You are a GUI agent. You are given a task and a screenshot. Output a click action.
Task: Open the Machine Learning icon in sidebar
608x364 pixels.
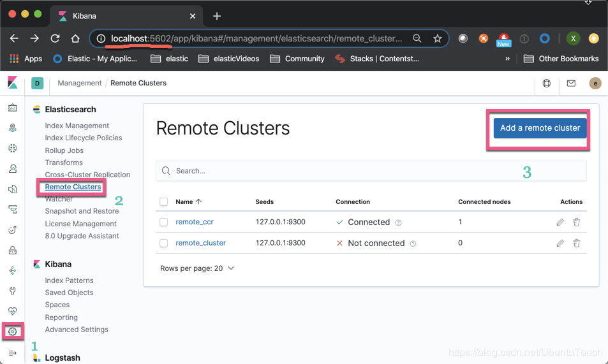coord(12,148)
